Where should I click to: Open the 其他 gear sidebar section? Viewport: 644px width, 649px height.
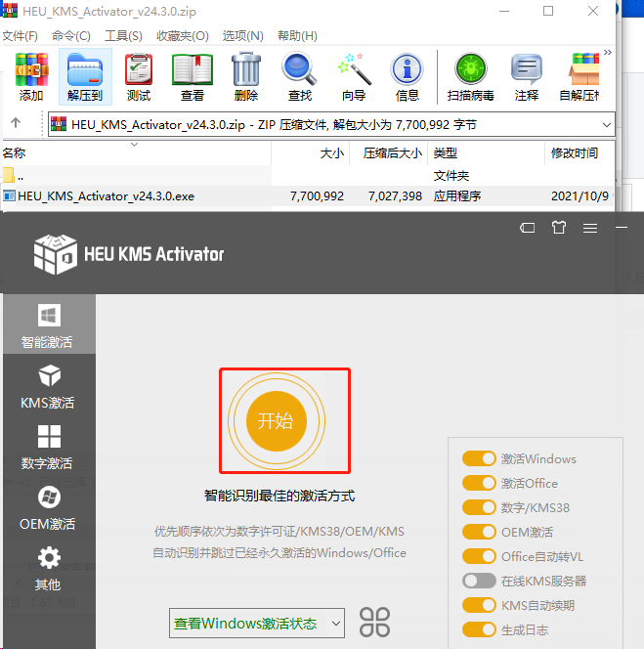pos(49,569)
